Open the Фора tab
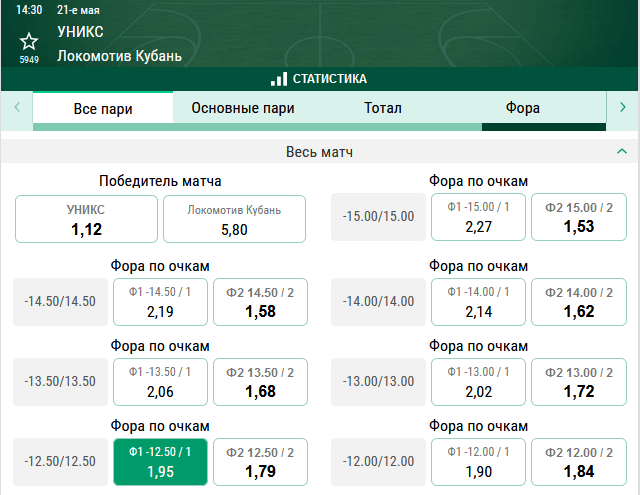 click(x=523, y=108)
